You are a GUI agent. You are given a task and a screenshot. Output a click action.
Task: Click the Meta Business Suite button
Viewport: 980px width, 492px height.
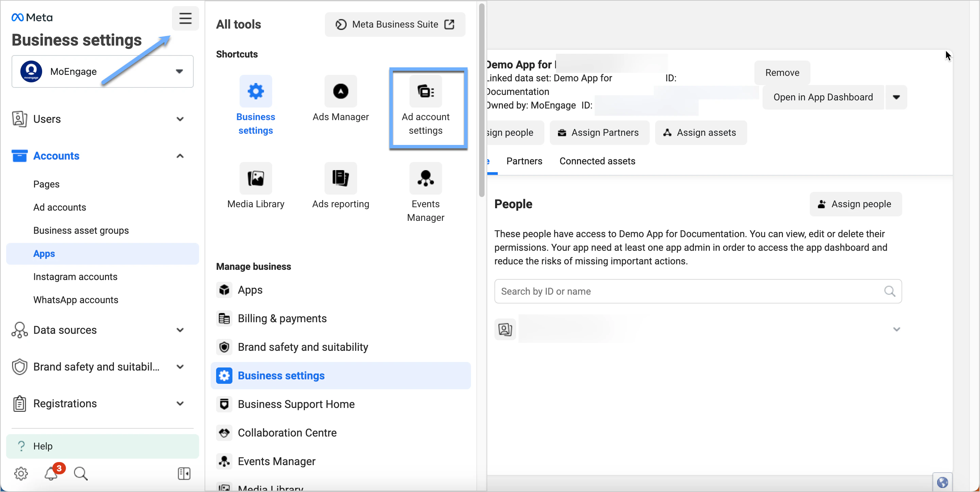pos(395,24)
